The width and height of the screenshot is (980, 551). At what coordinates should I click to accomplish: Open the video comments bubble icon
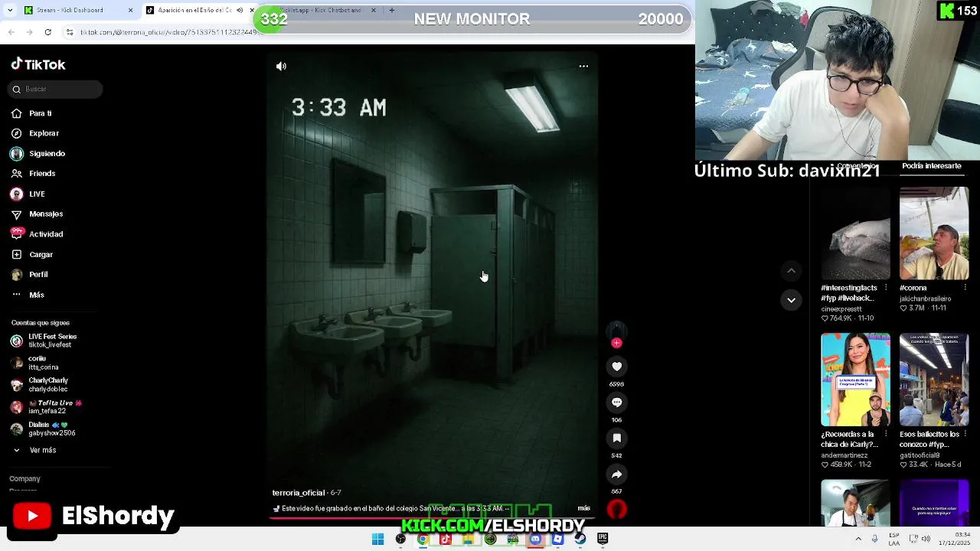[616, 403]
